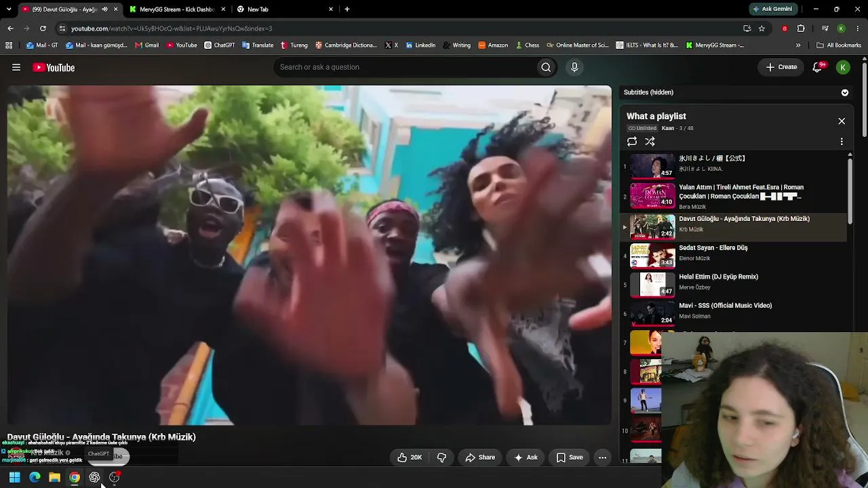
Task: Open Chrome extensions puzzle icon
Action: coord(801,28)
